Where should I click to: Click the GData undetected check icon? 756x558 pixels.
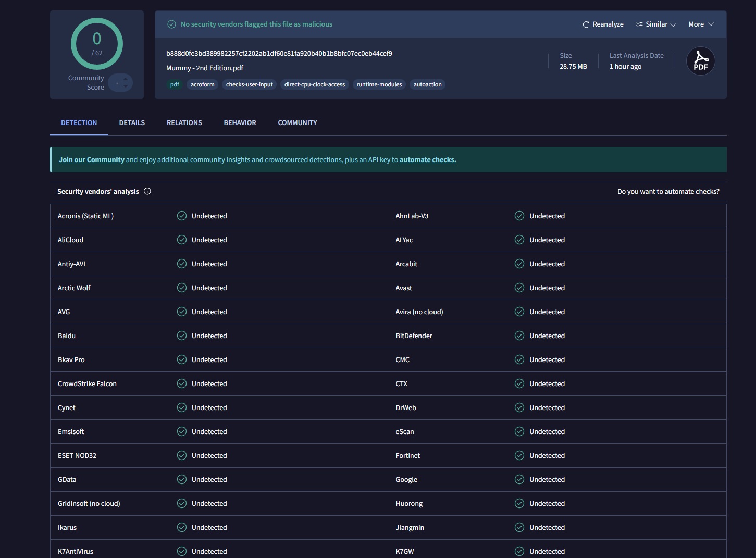click(x=182, y=479)
